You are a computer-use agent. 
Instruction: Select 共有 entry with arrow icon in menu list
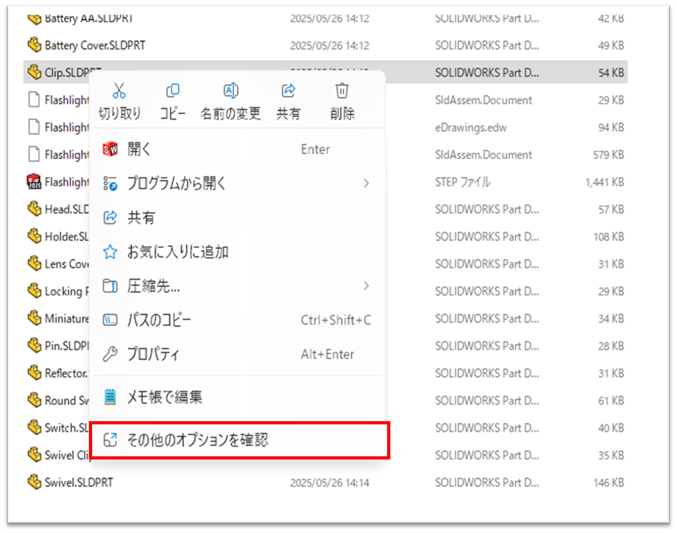[x=141, y=217]
